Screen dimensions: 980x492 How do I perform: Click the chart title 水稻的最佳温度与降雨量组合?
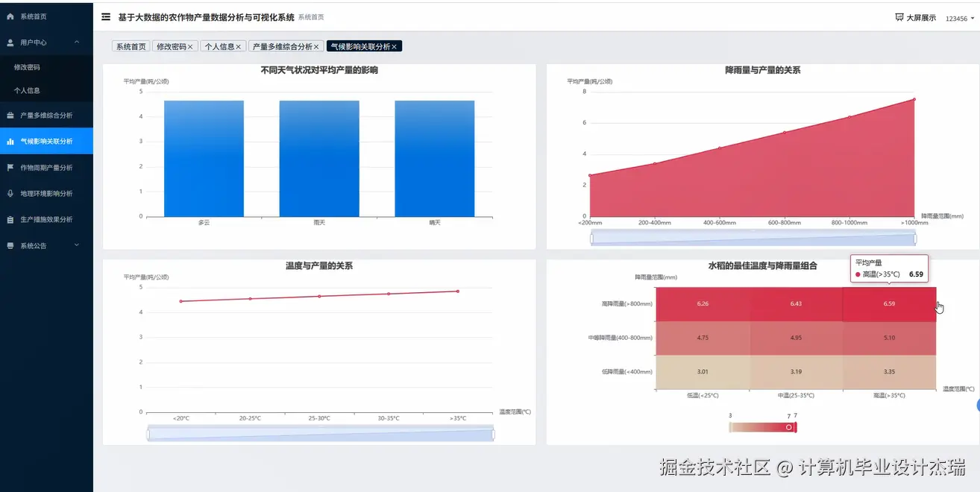pos(762,265)
